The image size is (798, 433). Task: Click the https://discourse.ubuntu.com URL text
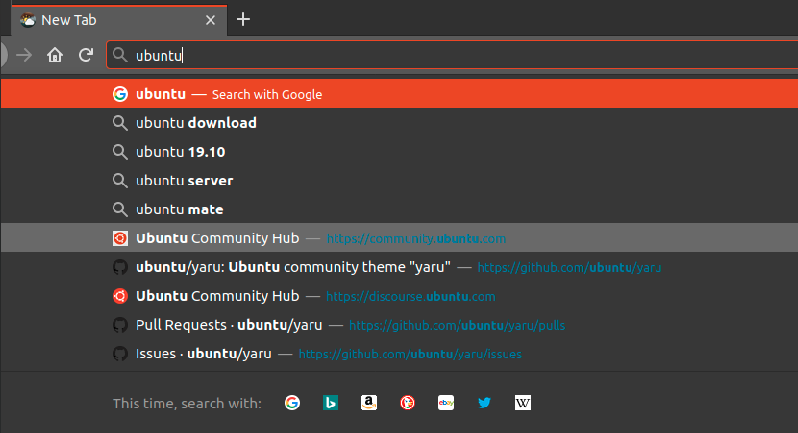(411, 296)
